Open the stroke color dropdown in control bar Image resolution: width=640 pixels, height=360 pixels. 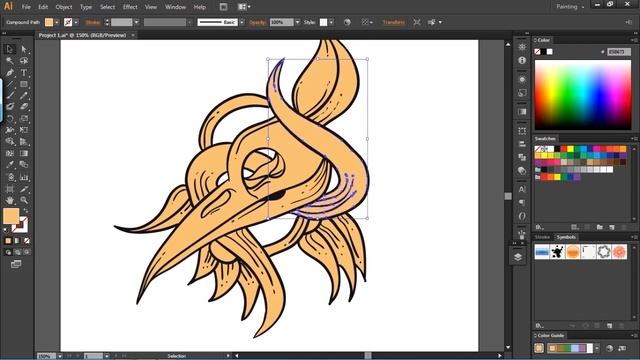tap(76, 22)
